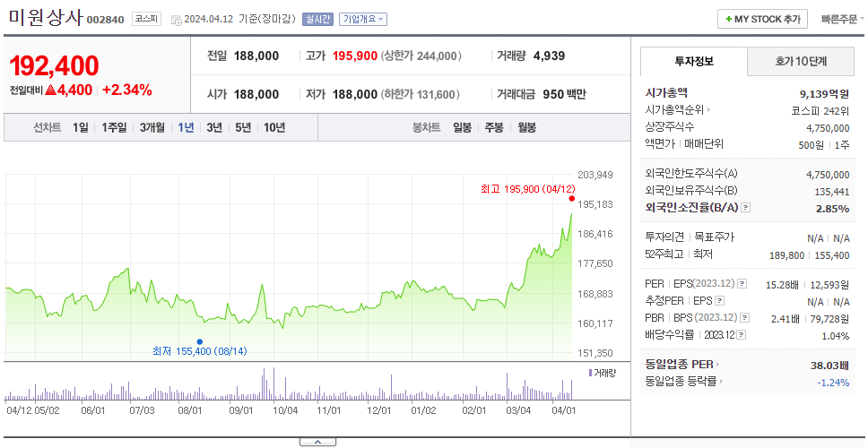The height and width of the screenshot is (448, 868).
Task: Click the MY STOCK 추가 button
Action: tap(762, 20)
